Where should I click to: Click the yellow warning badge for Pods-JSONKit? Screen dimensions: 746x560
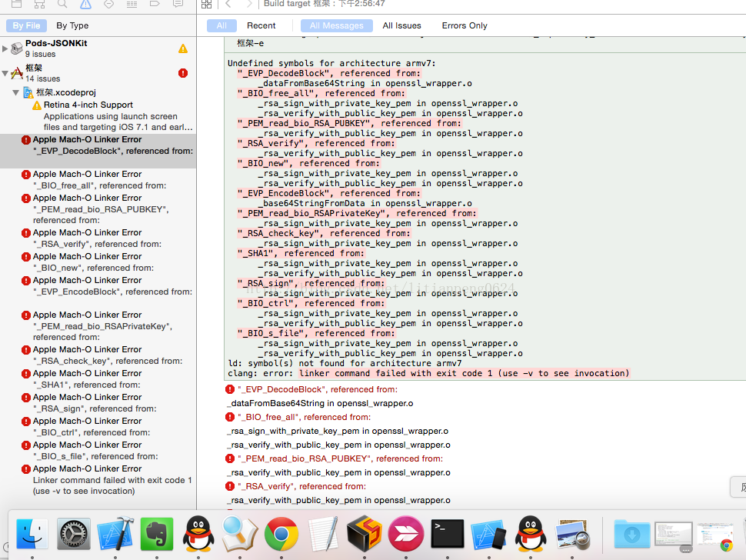click(183, 48)
